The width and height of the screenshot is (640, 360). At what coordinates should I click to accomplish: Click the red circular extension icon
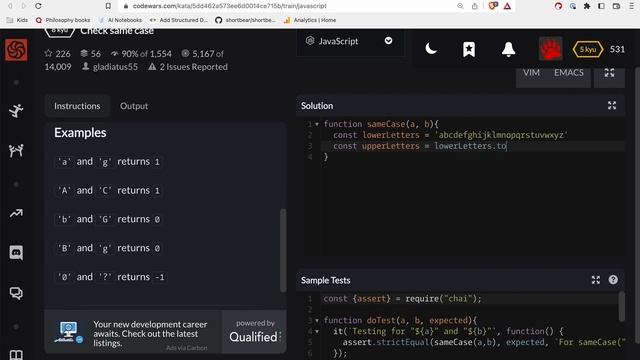(558, 6)
